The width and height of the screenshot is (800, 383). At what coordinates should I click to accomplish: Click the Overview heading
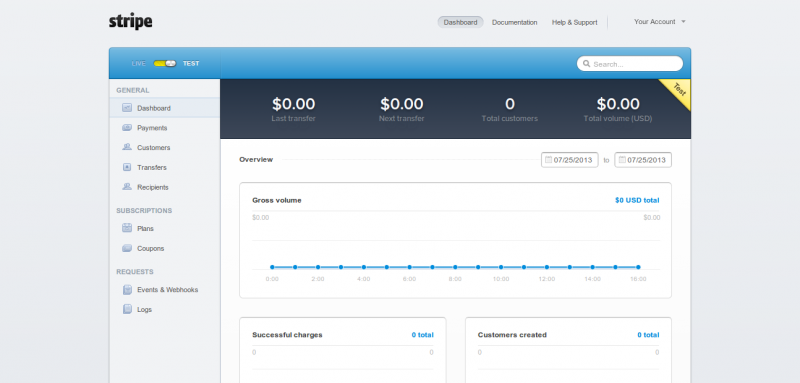[256, 160]
